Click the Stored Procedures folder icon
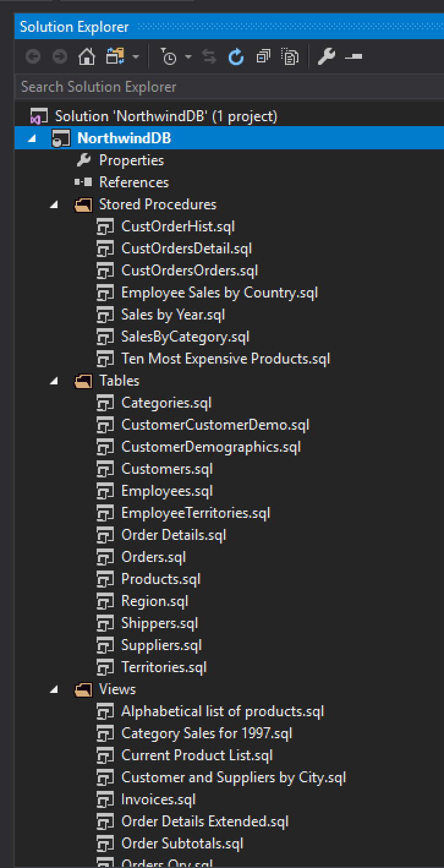Viewport: 444px width, 868px height. click(83, 204)
